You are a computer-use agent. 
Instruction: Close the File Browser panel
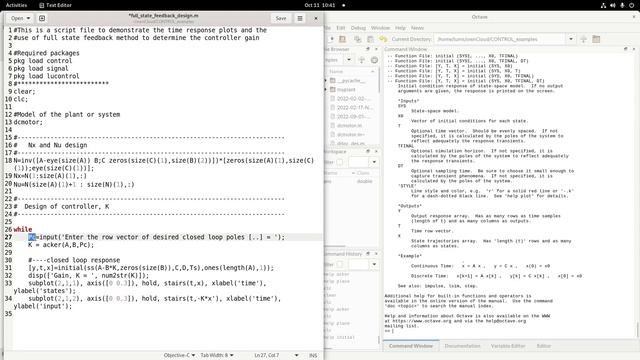click(376, 49)
